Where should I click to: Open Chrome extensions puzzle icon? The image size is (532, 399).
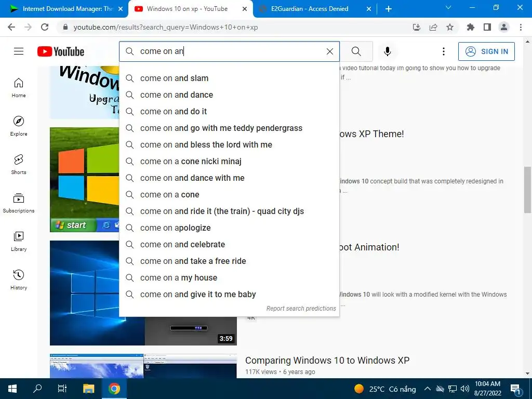click(x=471, y=27)
